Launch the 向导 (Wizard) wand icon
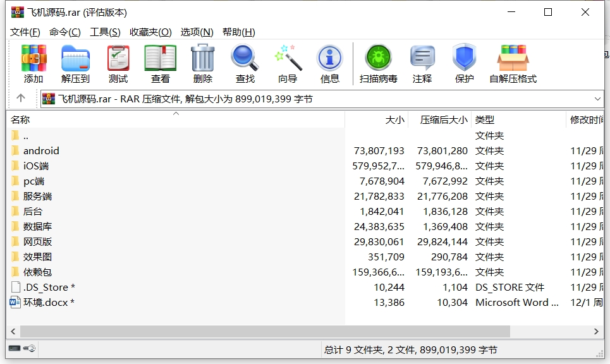This screenshot has width=610, height=364. click(288, 64)
